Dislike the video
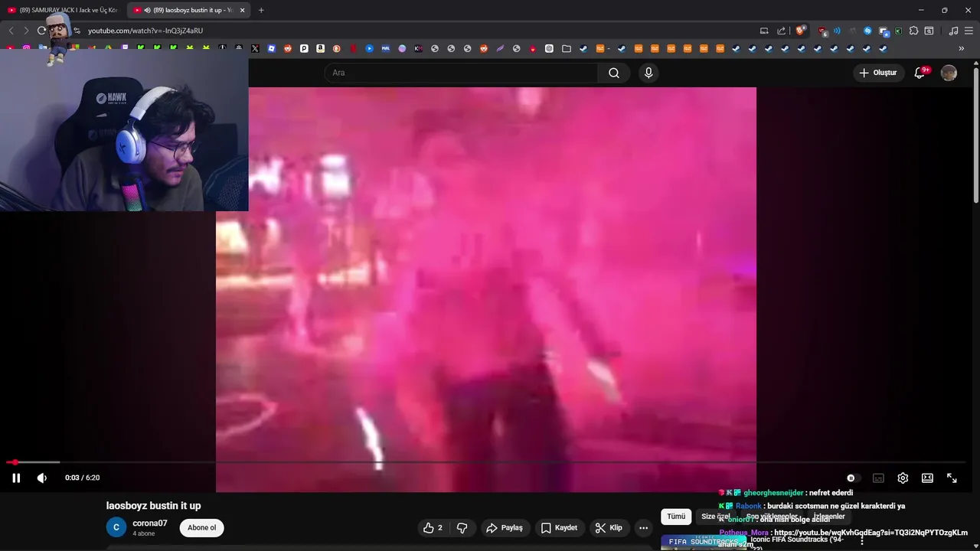 point(462,527)
